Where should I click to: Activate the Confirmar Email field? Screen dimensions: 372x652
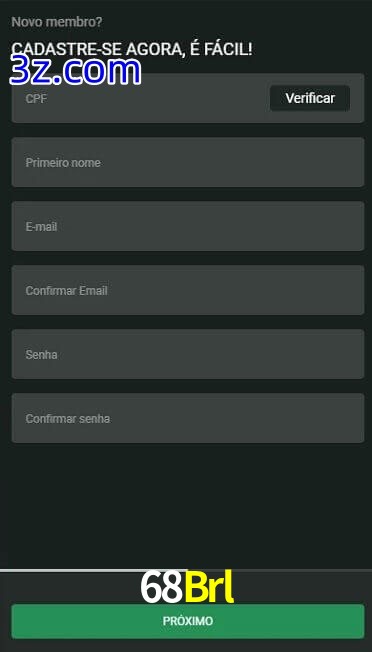pyautogui.click(x=188, y=290)
